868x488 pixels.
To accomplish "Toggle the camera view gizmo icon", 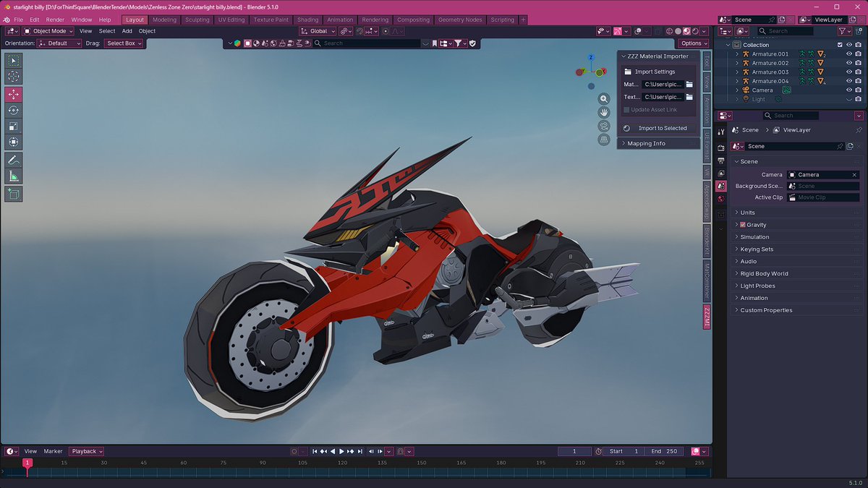I will pyautogui.click(x=604, y=127).
